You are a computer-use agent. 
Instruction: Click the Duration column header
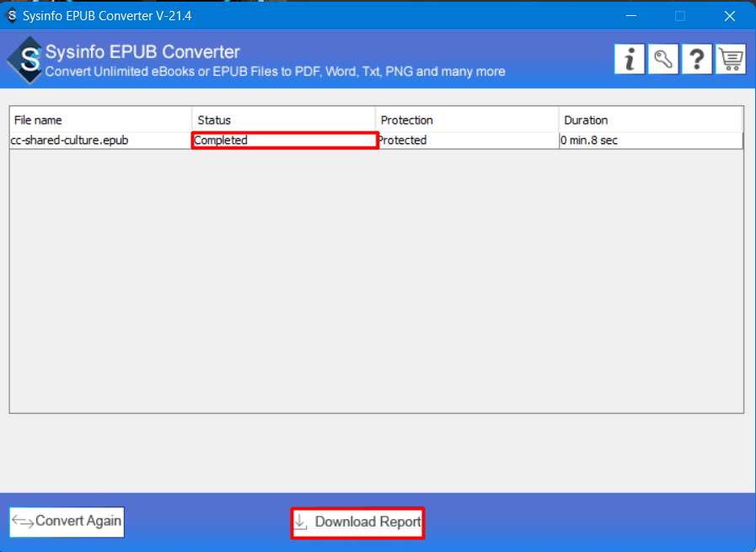(584, 120)
